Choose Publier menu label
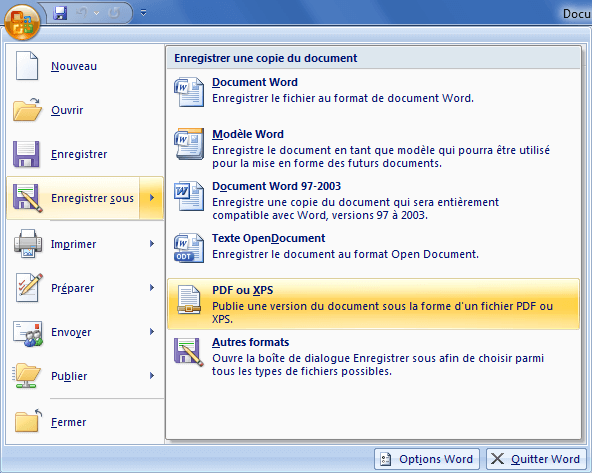The width and height of the screenshot is (592, 473). (69, 376)
